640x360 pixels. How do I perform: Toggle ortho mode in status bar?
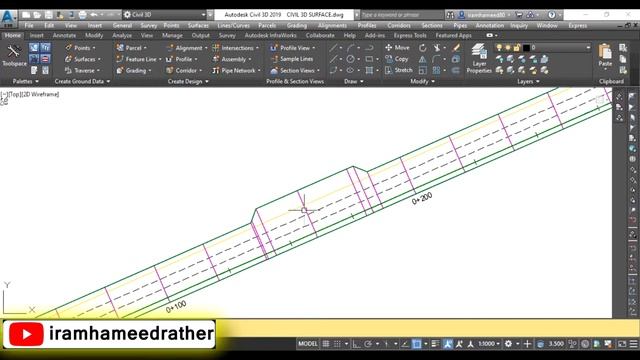tap(356, 344)
